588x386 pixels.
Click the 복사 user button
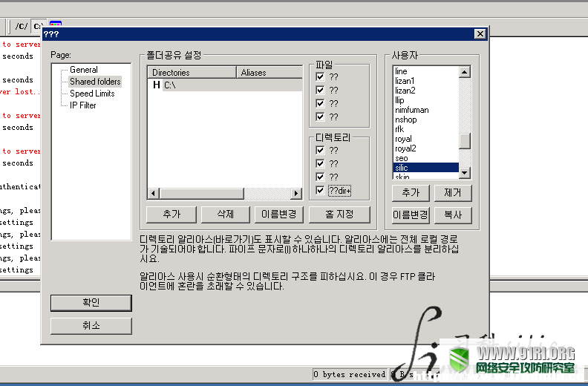453,215
